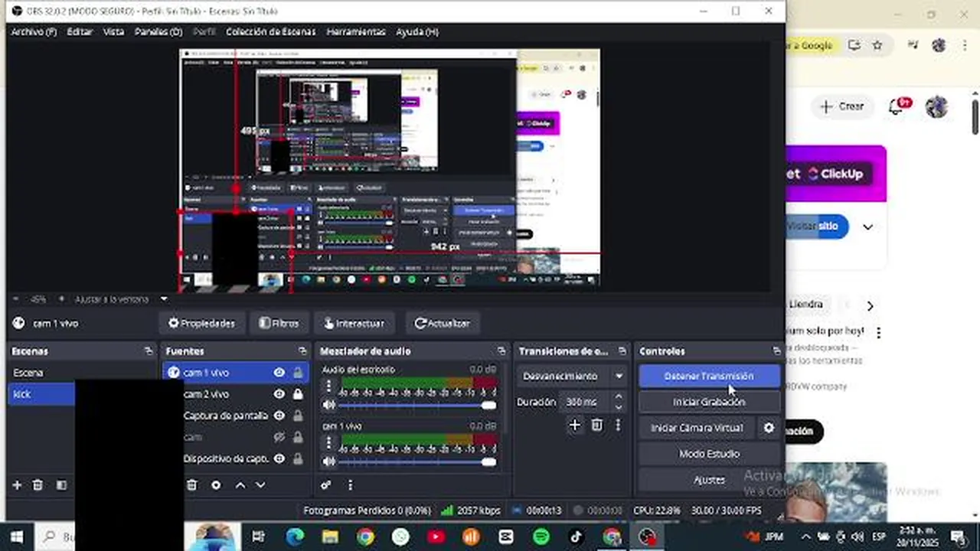Move selected source up
980x551 pixels.
(240, 485)
